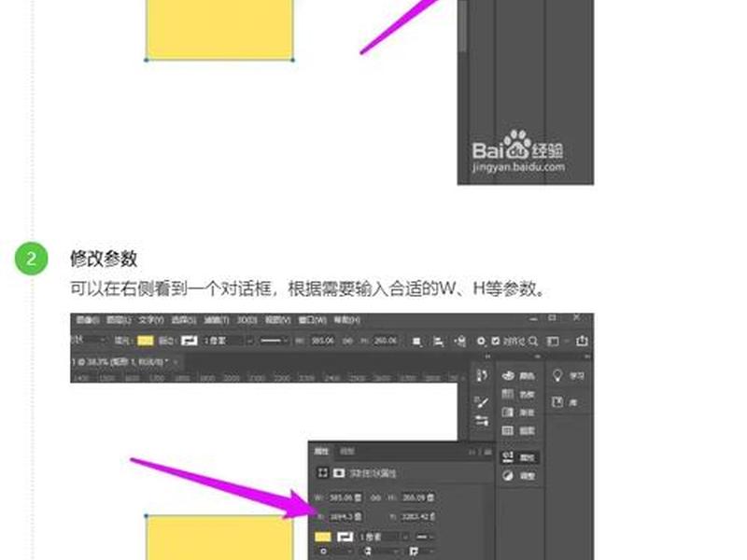The height and width of the screenshot is (560, 747).
Task: Open the stroke width dropdown in options bar
Action: click(249, 341)
